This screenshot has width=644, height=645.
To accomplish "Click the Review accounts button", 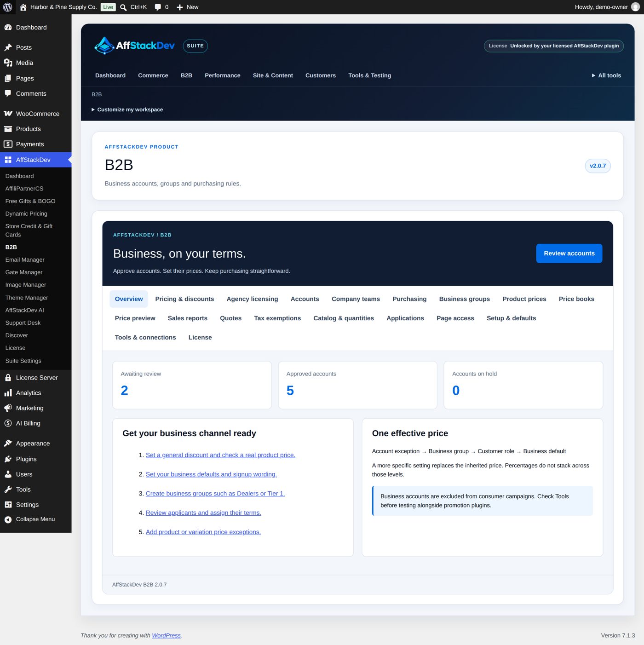I will pyautogui.click(x=569, y=253).
